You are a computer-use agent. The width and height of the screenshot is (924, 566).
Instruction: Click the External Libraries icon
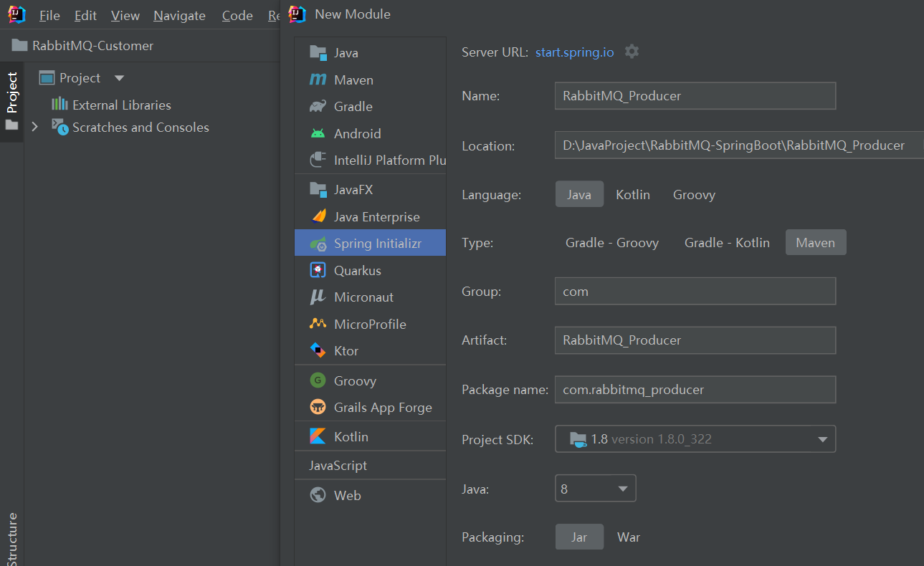[x=59, y=105]
